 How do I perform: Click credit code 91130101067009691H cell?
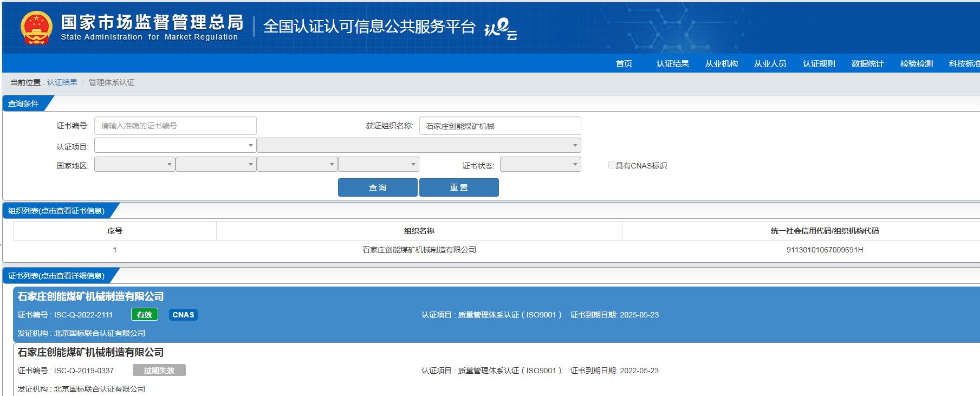[x=825, y=250]
